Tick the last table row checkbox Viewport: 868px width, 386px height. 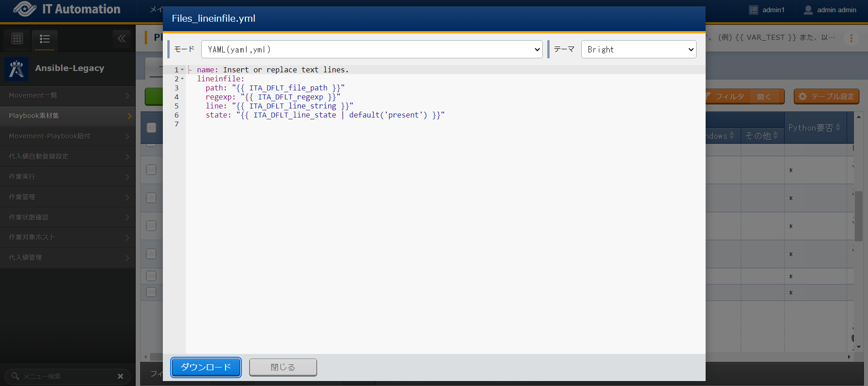pyautogui.click(x=152, y=292)
